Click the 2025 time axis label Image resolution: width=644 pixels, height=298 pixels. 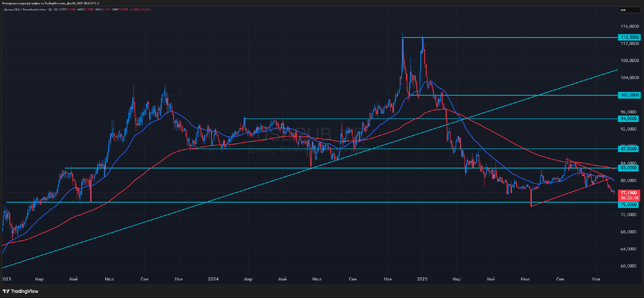[x=422, y=280]
